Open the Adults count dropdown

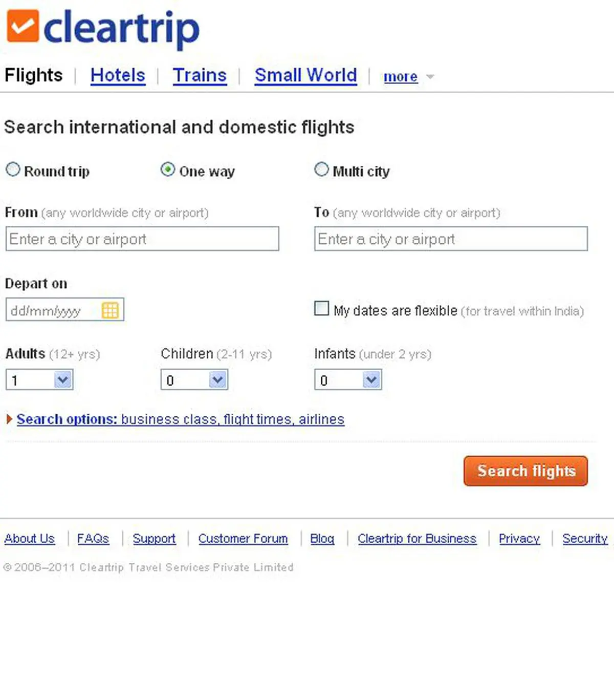click(39, 380)
